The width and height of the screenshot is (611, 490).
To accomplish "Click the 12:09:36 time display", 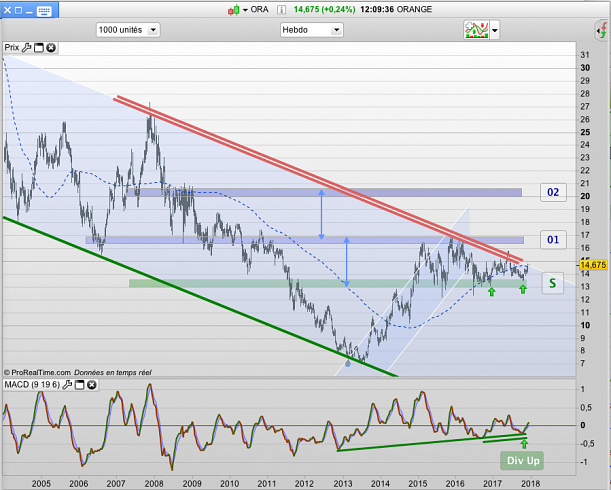I will pyautogui.click(x=377, y=9).
